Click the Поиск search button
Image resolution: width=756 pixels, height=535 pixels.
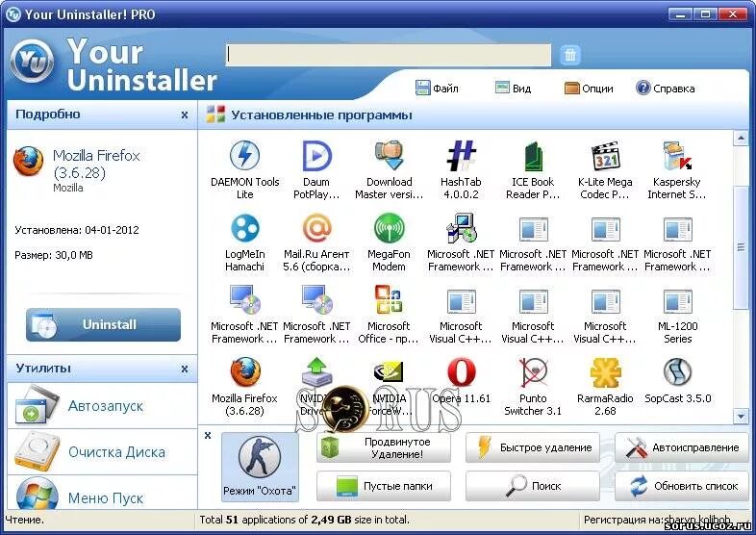pos(533,486)
